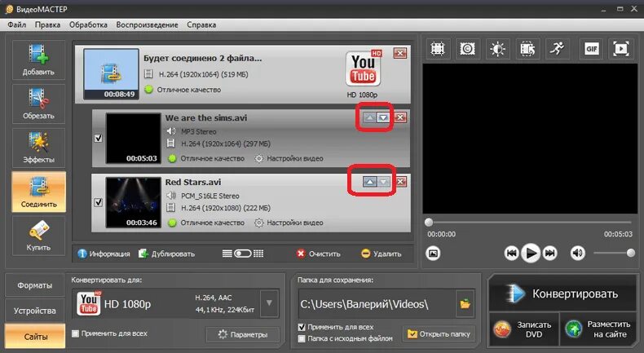Browse for save folder with folder icon

pyautogui.click(x=465, y=304)
